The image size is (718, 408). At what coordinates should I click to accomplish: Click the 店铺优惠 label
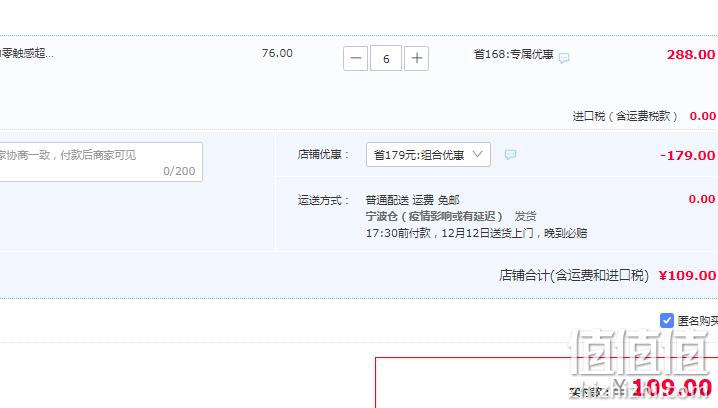tap(323, 154)
